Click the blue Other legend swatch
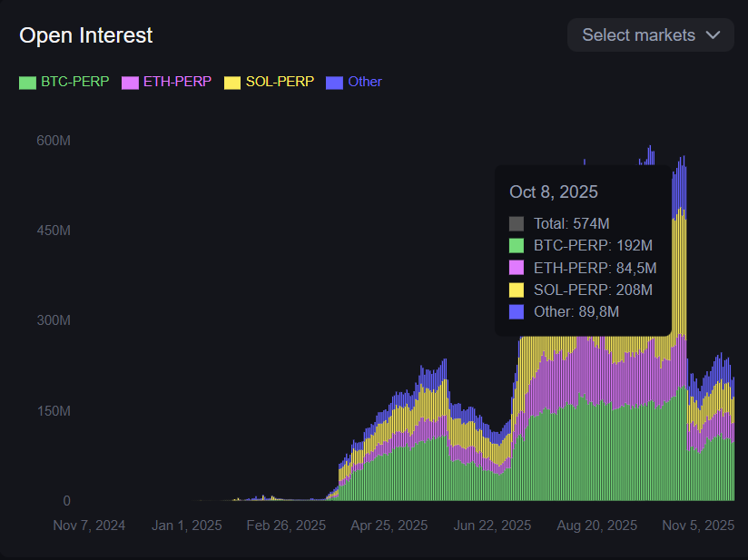Screen dimensions: 748x560 coord(333,82)
